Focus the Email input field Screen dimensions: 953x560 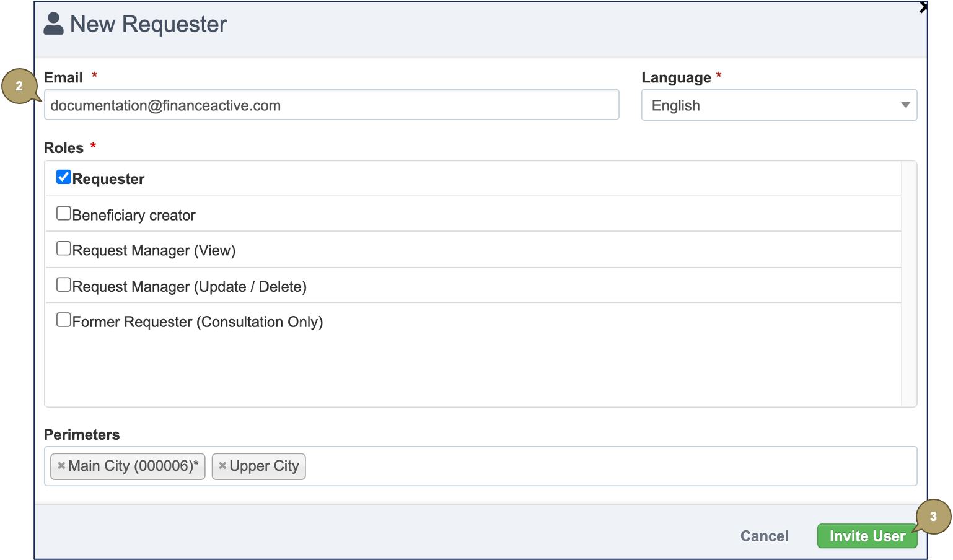tap(332, 105)
